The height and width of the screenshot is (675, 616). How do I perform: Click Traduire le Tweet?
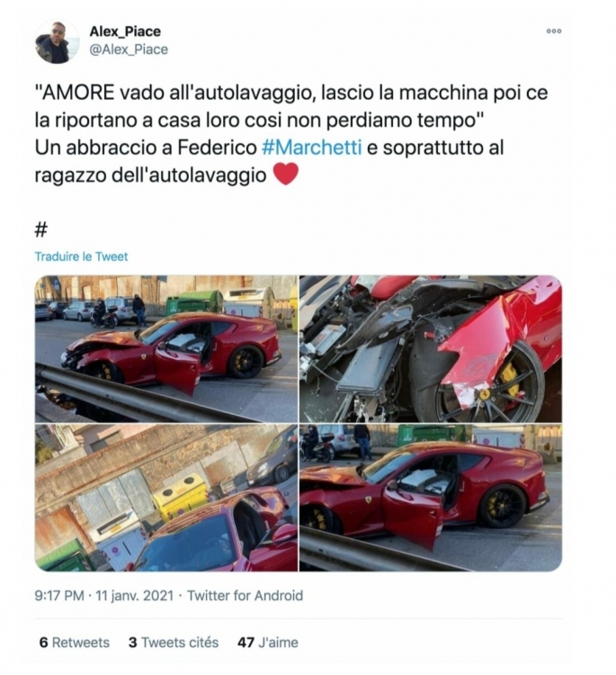pos(81,256)
